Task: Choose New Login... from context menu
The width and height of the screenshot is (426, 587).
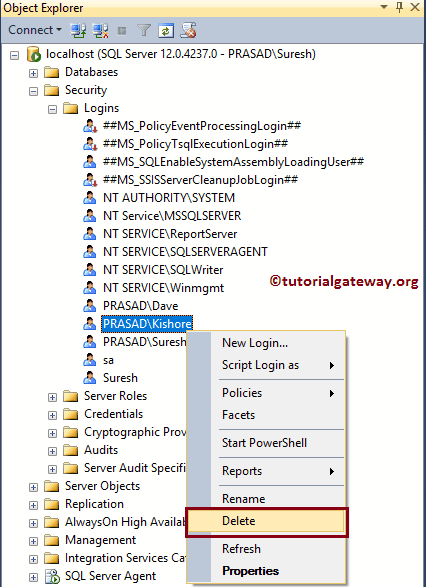Action: [x=265, y=343]
